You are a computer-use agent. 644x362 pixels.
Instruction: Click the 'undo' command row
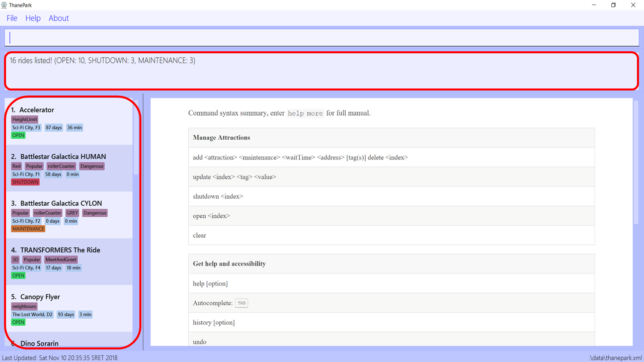pos(391,339)
